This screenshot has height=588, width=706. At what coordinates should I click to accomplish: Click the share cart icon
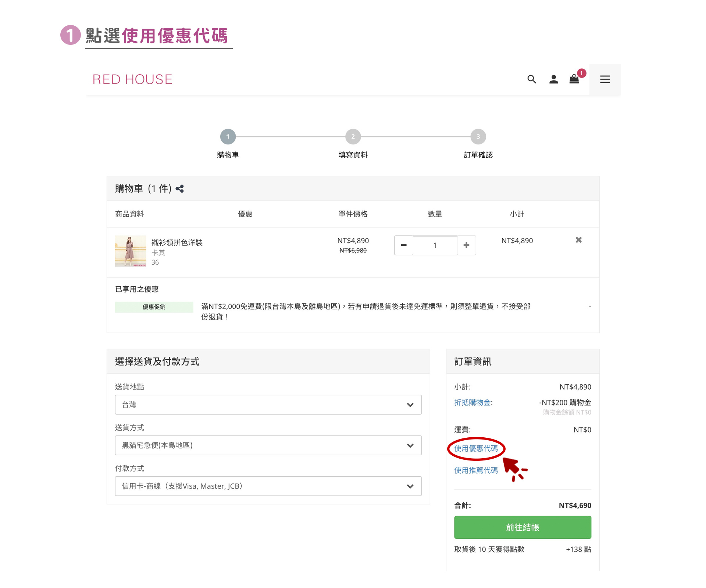point(179,189)
